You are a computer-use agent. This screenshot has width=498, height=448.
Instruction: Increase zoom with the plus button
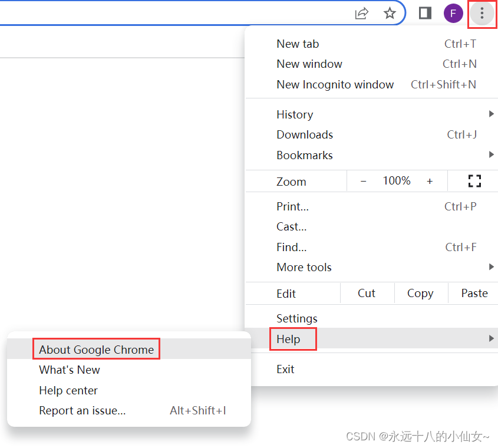[x=430, y=181]
